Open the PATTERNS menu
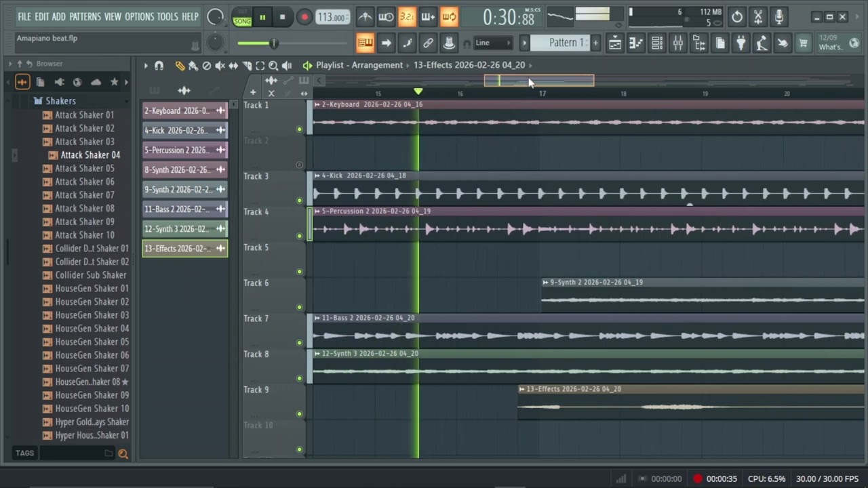Screen dimensions: 868x488 (85, 16)
